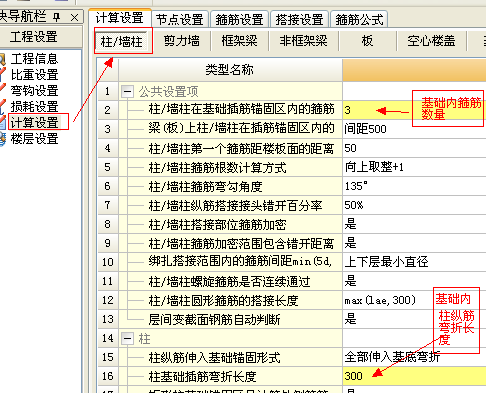The image size is (486, 393).
Task: Toggle 是 for 箍筋加密范围包含错开距离
Action: [x=414, y=243]
